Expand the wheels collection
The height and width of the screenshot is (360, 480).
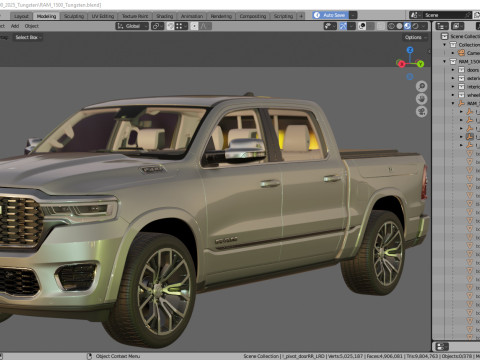(453, 95)
